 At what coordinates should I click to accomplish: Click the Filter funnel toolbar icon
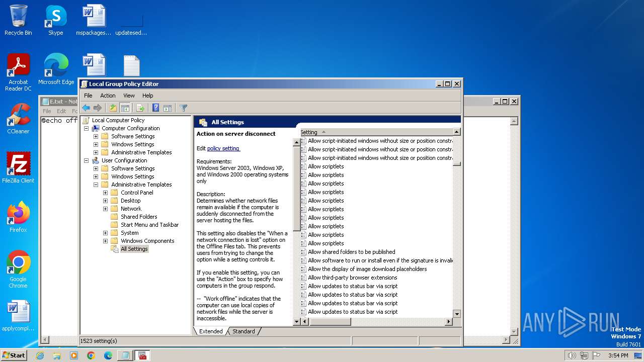pos(183,108)
